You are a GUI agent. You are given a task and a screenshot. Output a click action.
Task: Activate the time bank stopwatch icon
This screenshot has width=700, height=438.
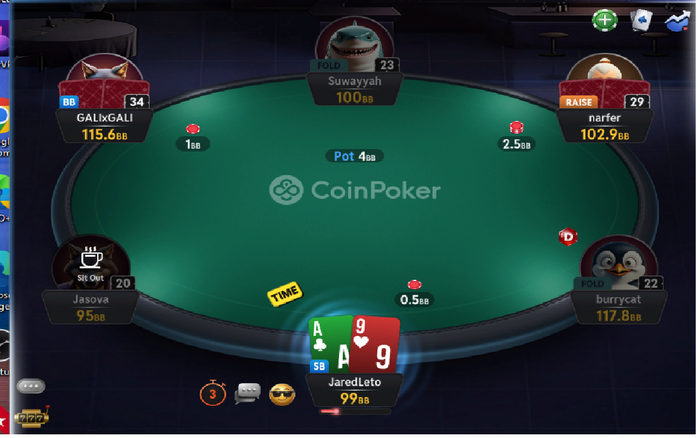point(212,393)
